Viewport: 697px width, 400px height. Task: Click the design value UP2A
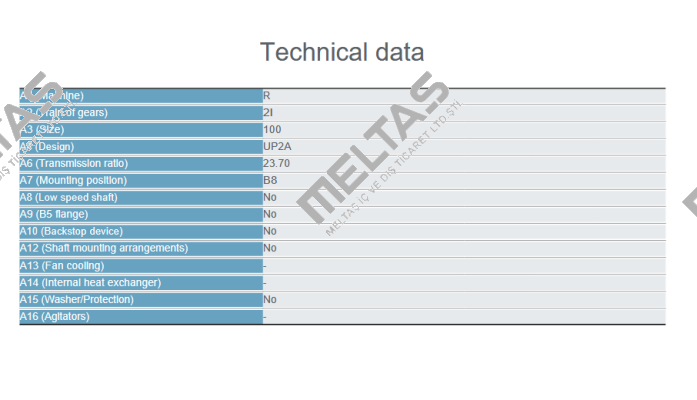tap(277, 146)
